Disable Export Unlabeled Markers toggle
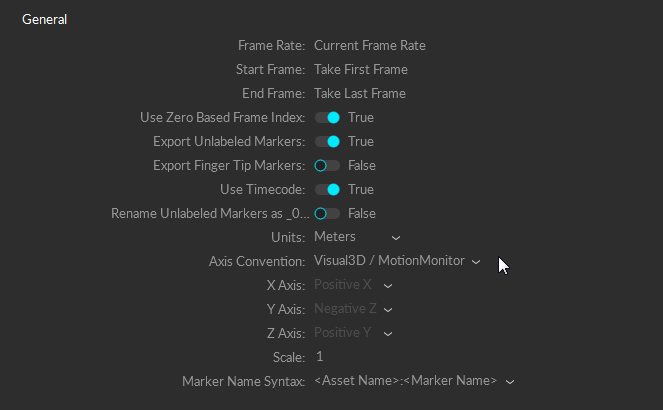This screenshot has width=663, height=410. pyautogui.click(x=327, y=141)
